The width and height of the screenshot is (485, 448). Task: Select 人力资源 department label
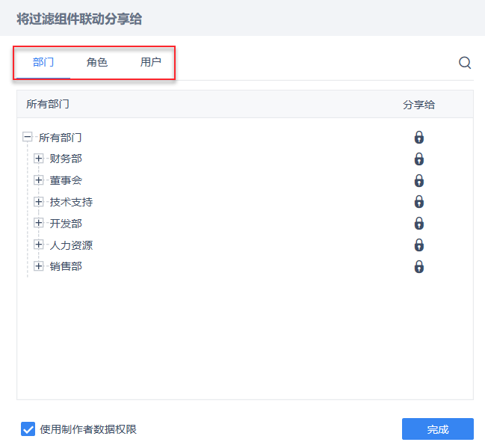pyautogui.click(x=71, y=245)
